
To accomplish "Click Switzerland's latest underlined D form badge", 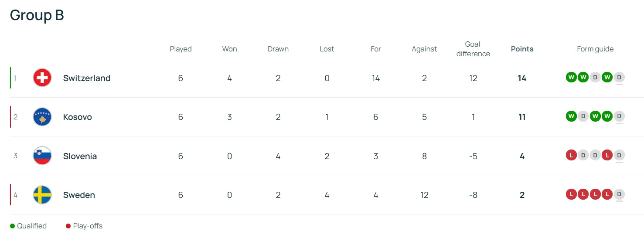I will point(619,78).
